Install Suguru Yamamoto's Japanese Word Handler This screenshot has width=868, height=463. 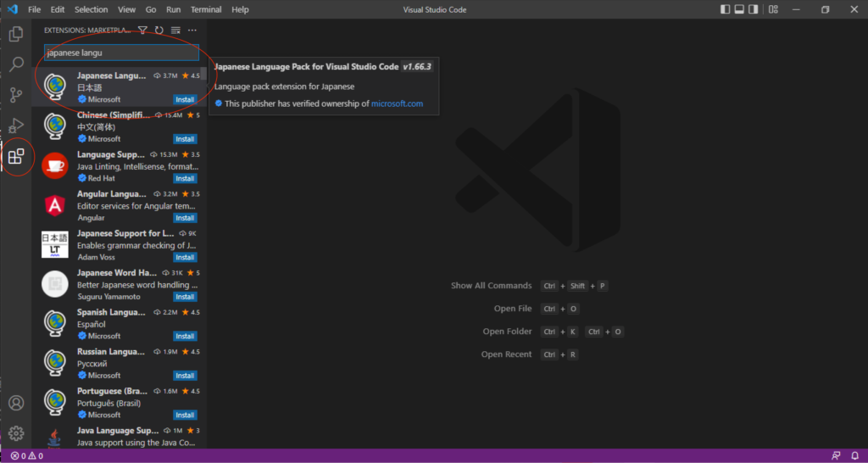[x=185, y=297]
